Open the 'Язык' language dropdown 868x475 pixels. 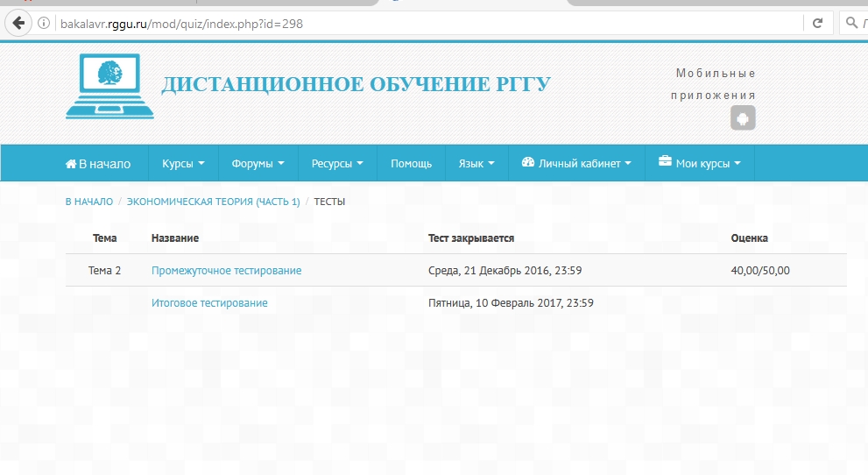click(x=476, y=164)
